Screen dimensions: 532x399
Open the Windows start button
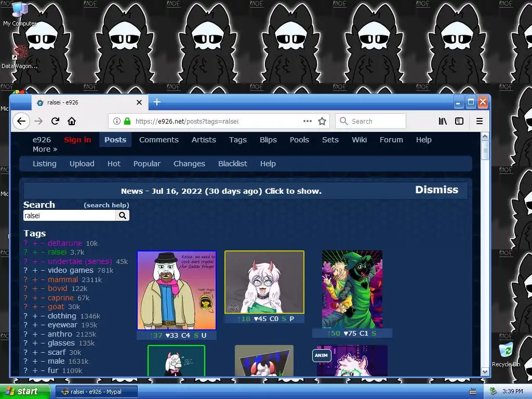pos(24,392)
